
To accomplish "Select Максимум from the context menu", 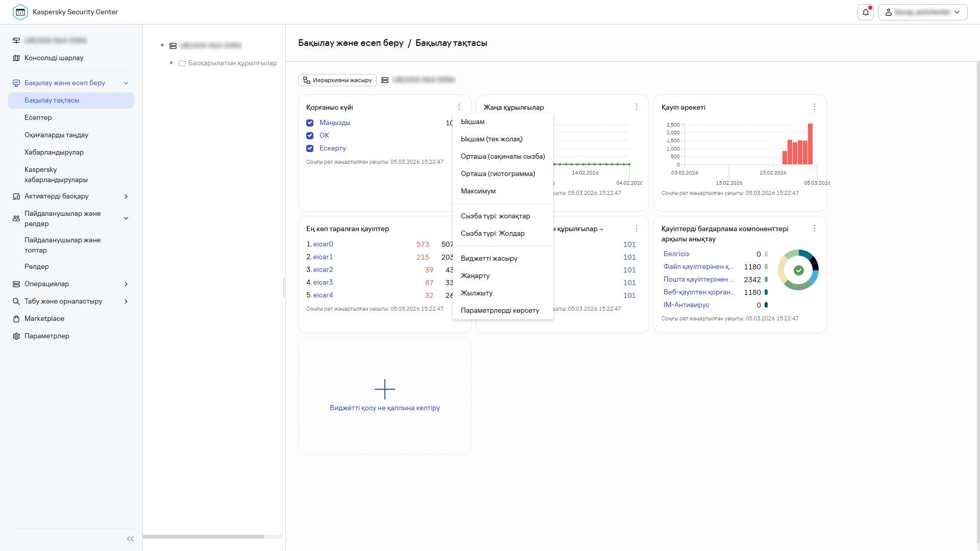I will coord(478,191).
